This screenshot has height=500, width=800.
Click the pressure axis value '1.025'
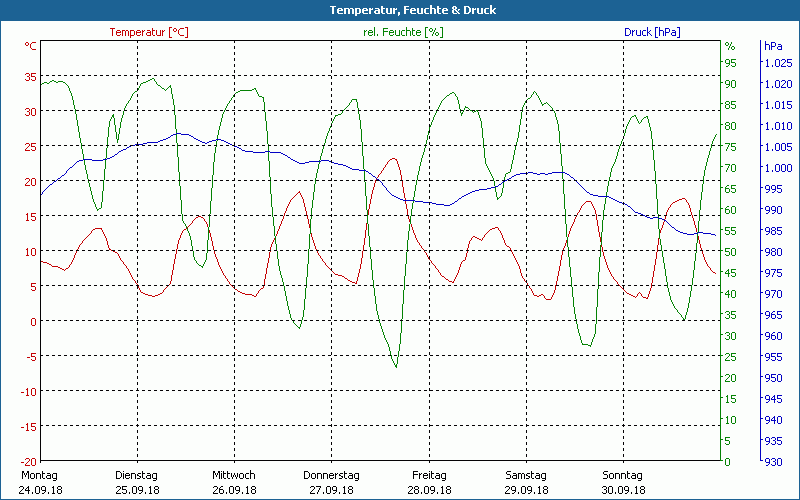(778, 63)
